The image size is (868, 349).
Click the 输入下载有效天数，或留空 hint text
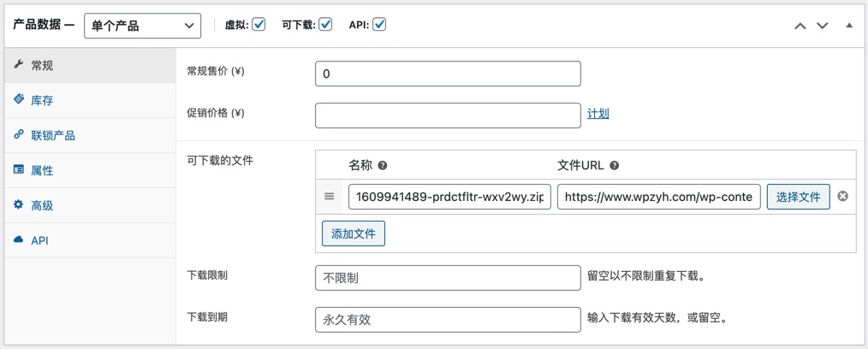657,318
